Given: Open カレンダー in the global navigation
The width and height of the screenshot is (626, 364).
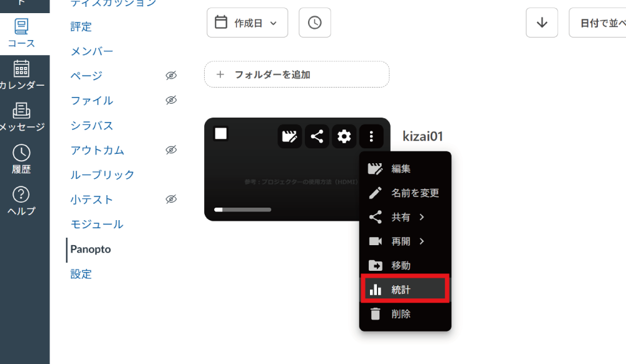Looking at the screenshot, I should coord(22,75).
